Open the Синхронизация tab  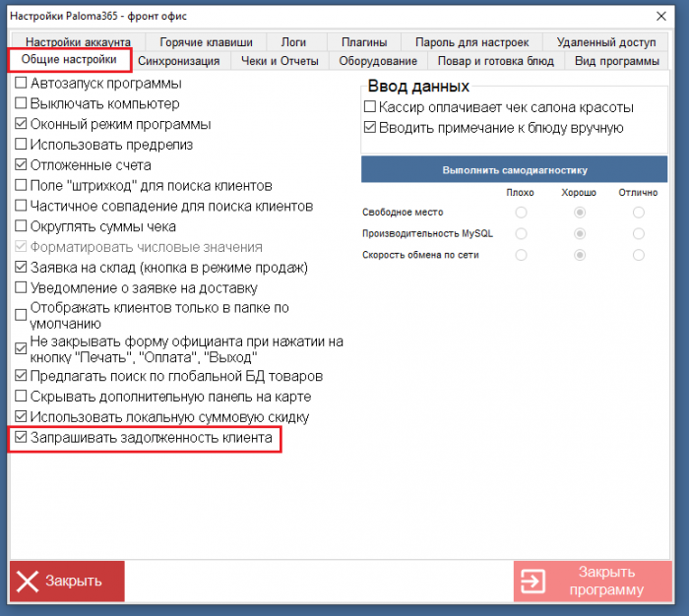[x=178, y=61]
